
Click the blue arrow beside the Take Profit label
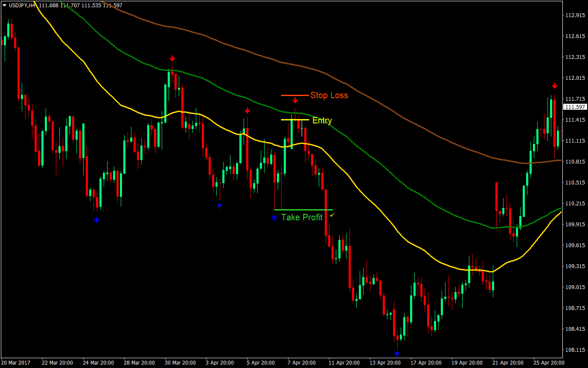[x=274, y=218]
